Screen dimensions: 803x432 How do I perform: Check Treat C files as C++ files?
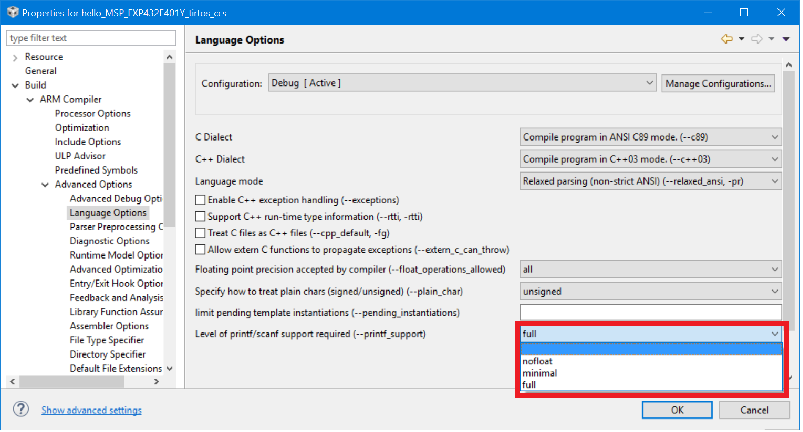(x=200, y=232)
